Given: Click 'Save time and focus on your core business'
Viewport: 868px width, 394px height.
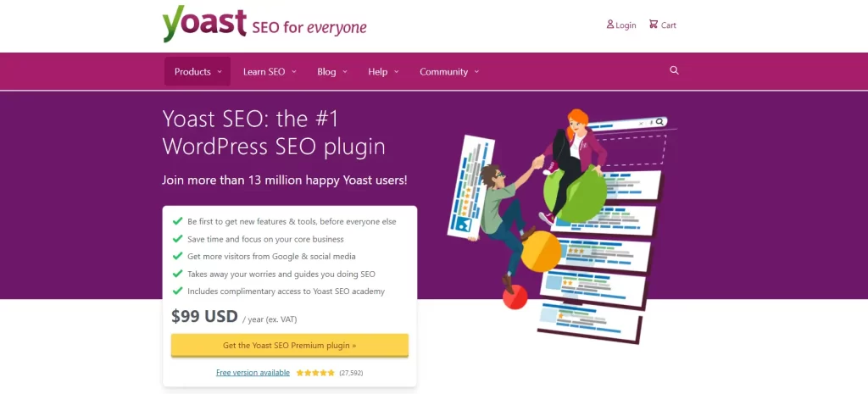Looking at the screenshot, I should point(265,240).
